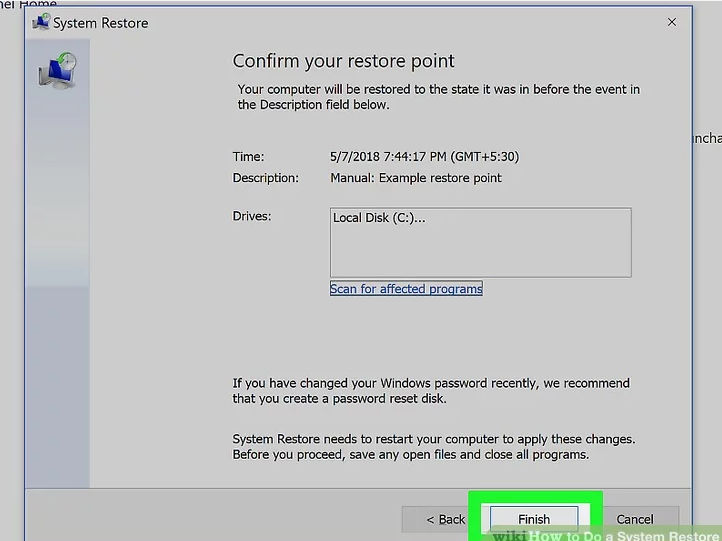Click the large restore clock icon in sidebar
This screenshot has width=722, height=541.
click(57, 72)
